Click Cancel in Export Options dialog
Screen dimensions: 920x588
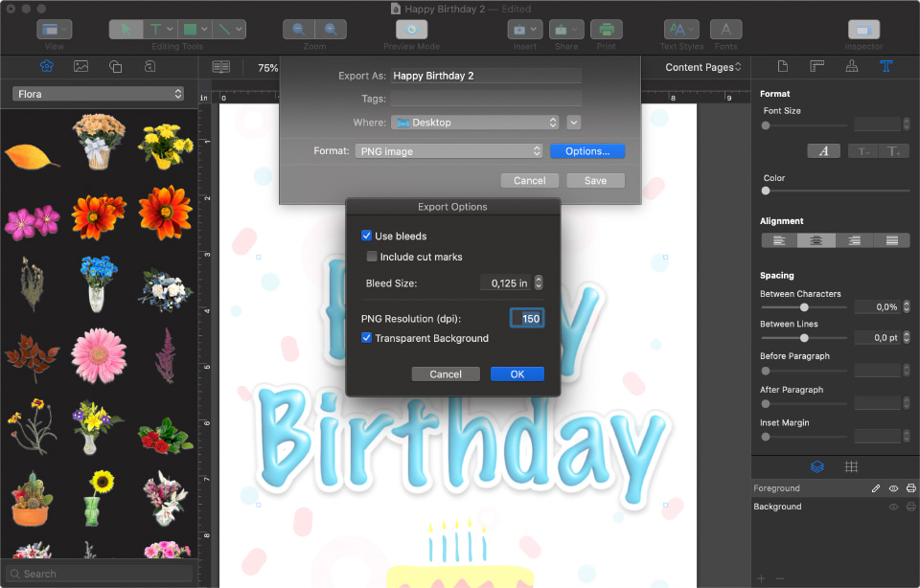tap(446, 374)
